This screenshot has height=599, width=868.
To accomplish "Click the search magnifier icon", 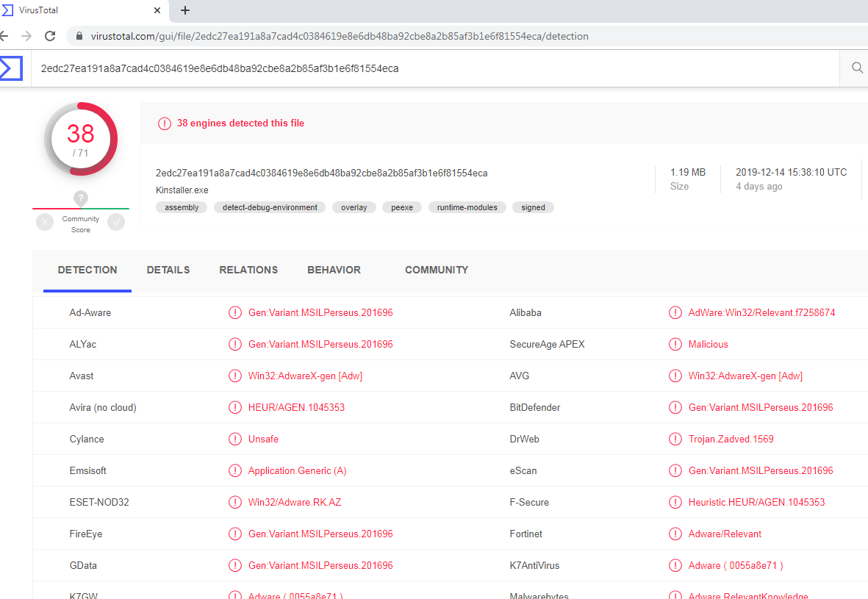I will [857, 68].
